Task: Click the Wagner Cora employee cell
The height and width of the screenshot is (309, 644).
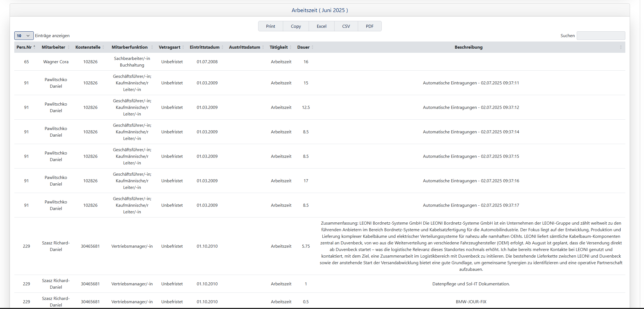Action: coord(56,62)
